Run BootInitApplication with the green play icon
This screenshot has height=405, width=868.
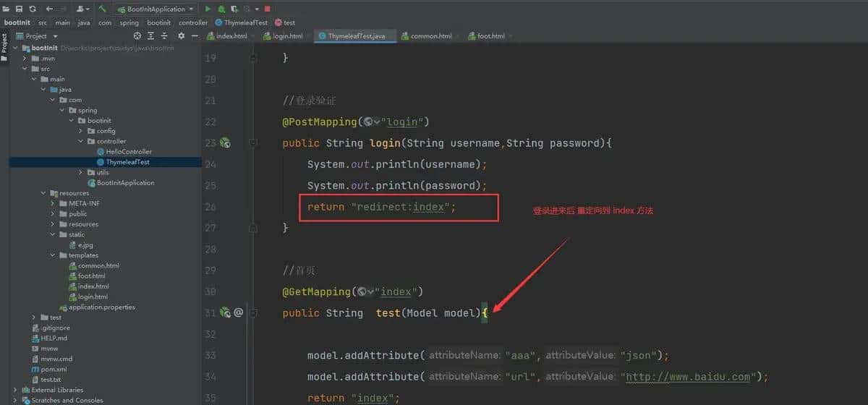click(208, 9)
